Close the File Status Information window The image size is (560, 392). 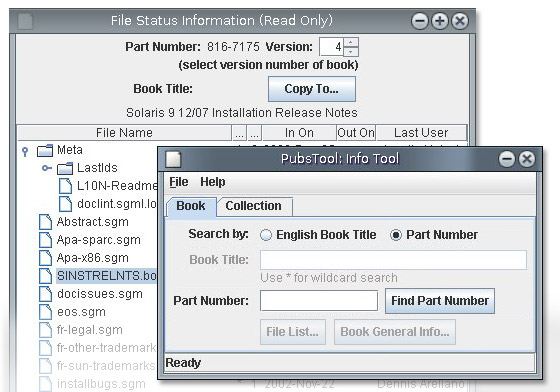point(460,21)
